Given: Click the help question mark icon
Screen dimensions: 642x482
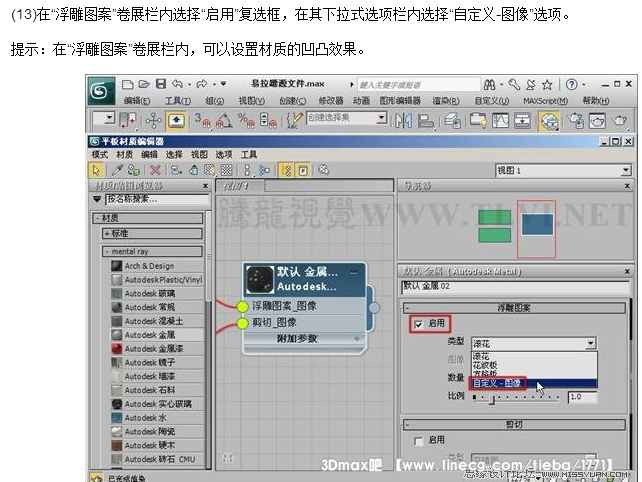Looking at the screenshot, I should point(571,84).
